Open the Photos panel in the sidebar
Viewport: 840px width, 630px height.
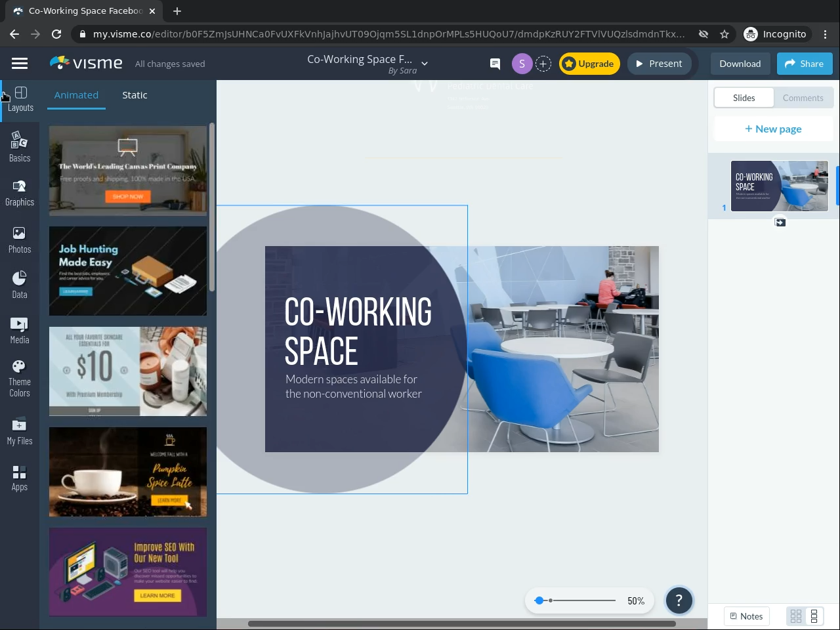(x=20, y=240)
